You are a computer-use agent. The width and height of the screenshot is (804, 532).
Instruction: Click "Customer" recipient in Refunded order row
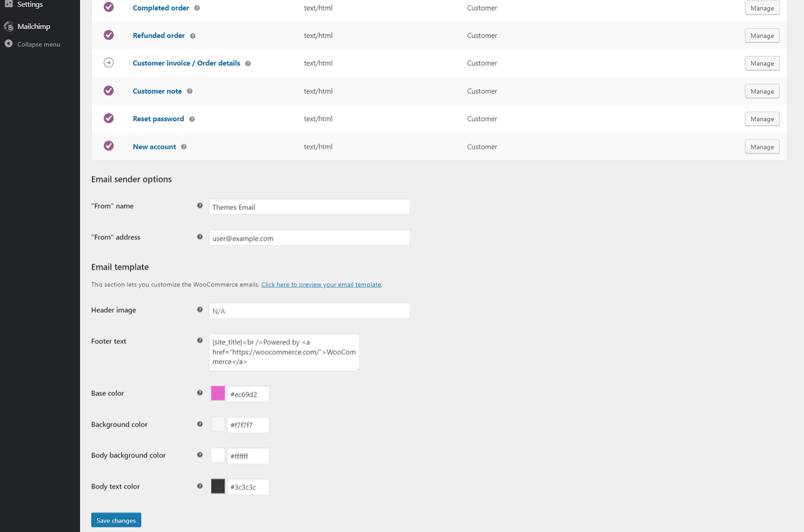click(482, 36)
